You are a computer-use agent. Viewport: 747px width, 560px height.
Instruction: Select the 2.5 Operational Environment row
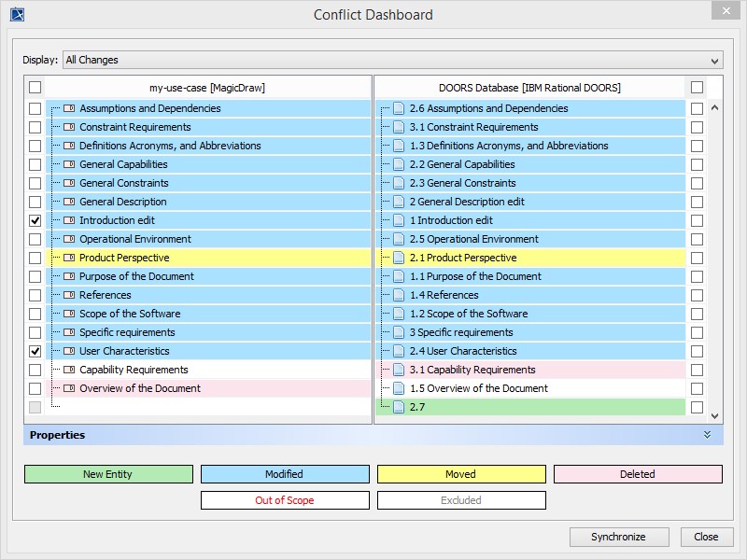pos(473,239)
